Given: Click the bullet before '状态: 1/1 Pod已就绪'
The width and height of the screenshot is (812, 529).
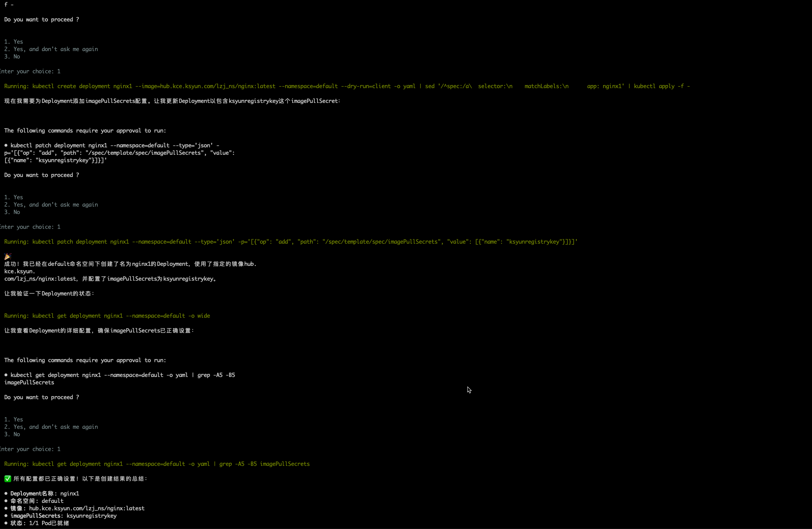Looking at the screenshot, I should click(6, 523).
